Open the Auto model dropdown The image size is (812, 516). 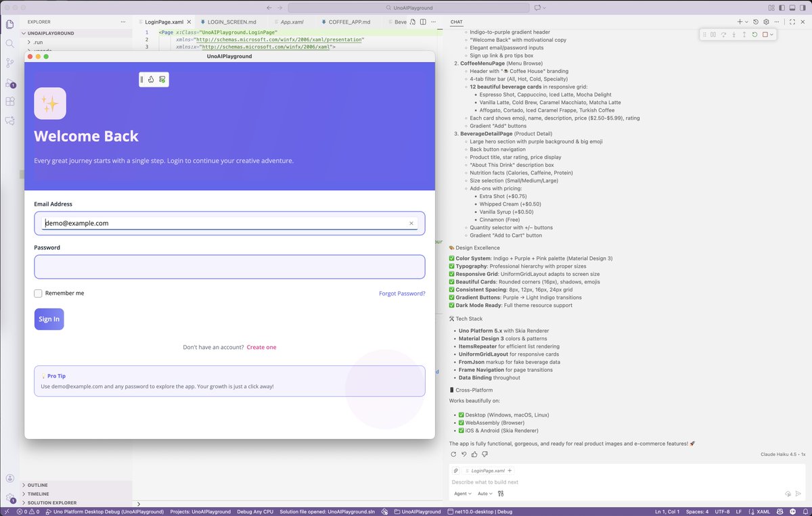click(484, 494)
